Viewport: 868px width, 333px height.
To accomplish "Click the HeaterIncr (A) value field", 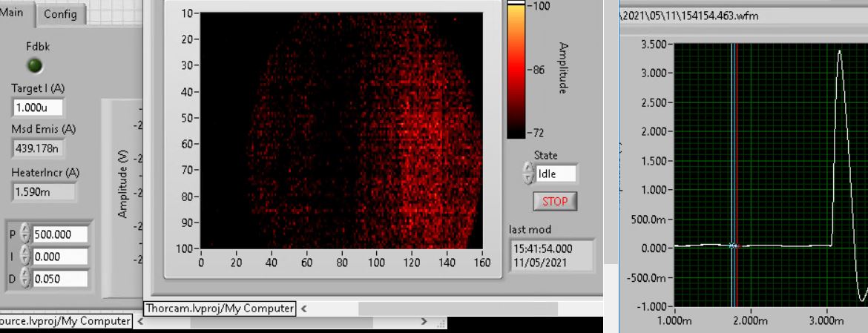I will tap(44, 192).
